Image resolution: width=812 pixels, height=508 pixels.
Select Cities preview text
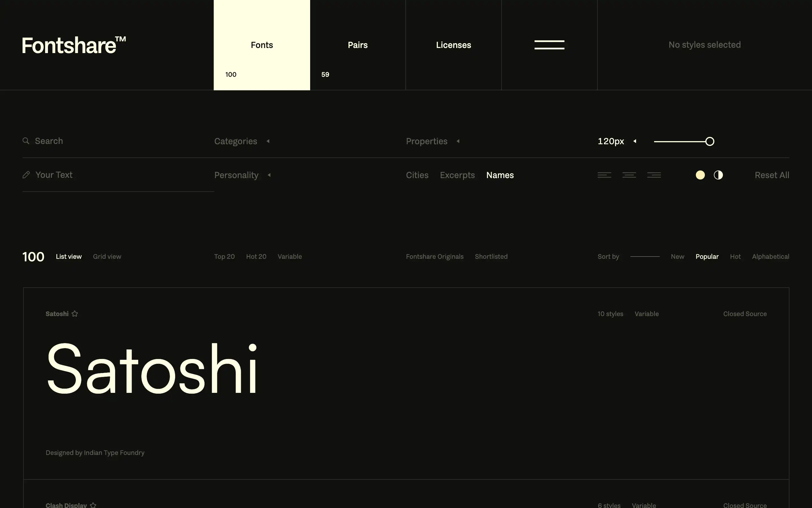(417, 175)
